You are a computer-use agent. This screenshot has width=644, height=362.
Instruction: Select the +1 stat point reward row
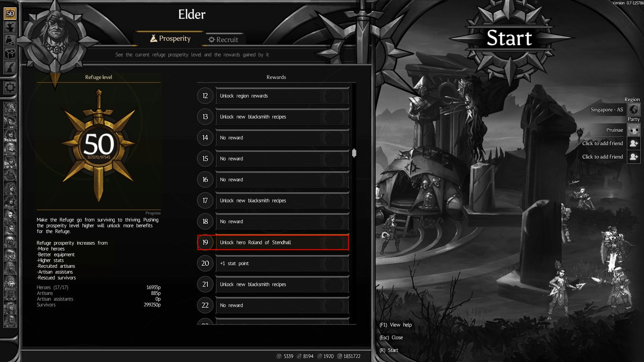(273, 263)
